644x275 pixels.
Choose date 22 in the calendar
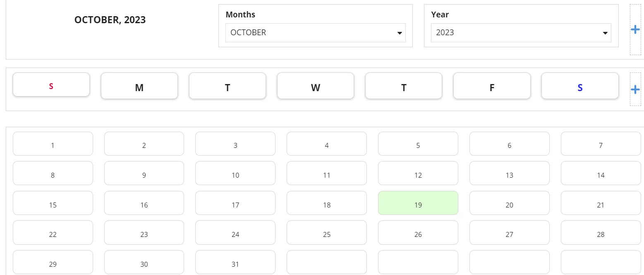coord(53,232)
